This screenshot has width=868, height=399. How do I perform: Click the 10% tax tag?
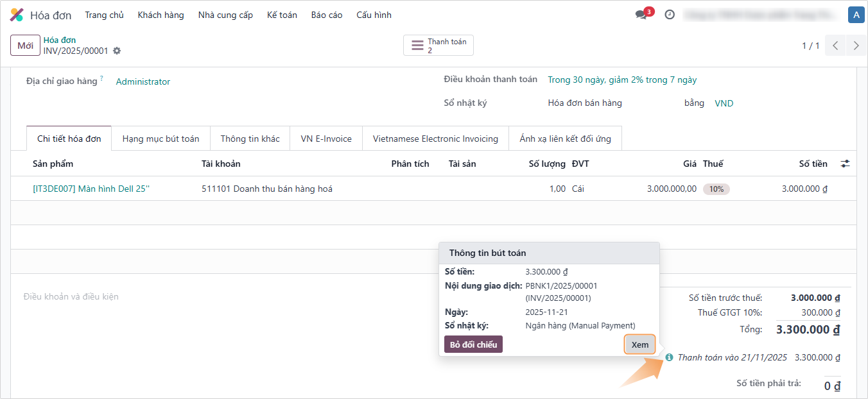coord(716,189)
